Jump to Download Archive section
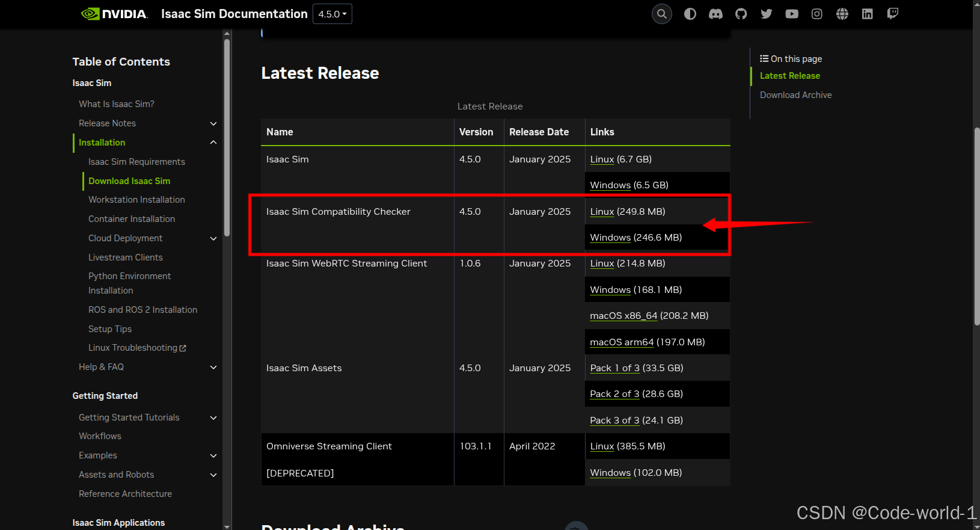The image size is (980, 530). pyautogui.click(x=795, y=95)
